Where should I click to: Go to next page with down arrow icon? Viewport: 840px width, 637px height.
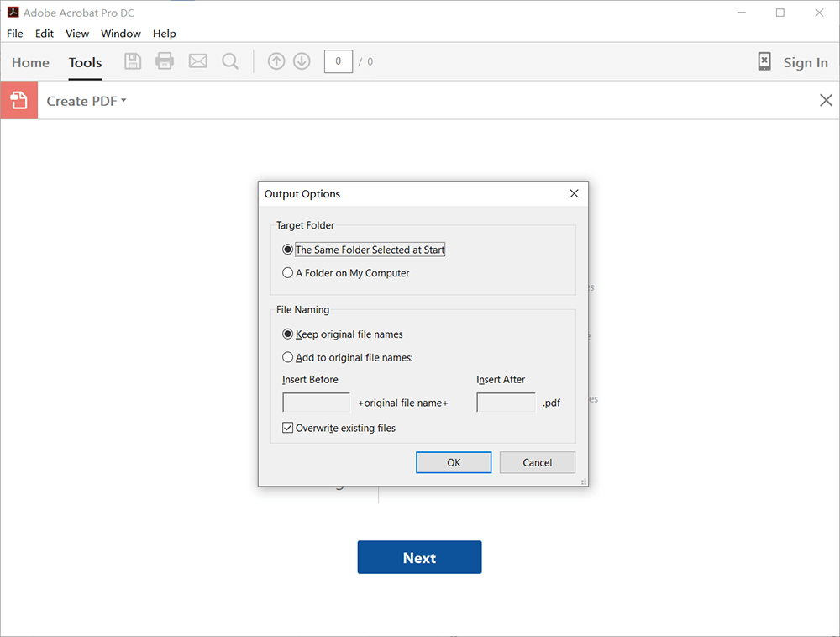[302, 61]
